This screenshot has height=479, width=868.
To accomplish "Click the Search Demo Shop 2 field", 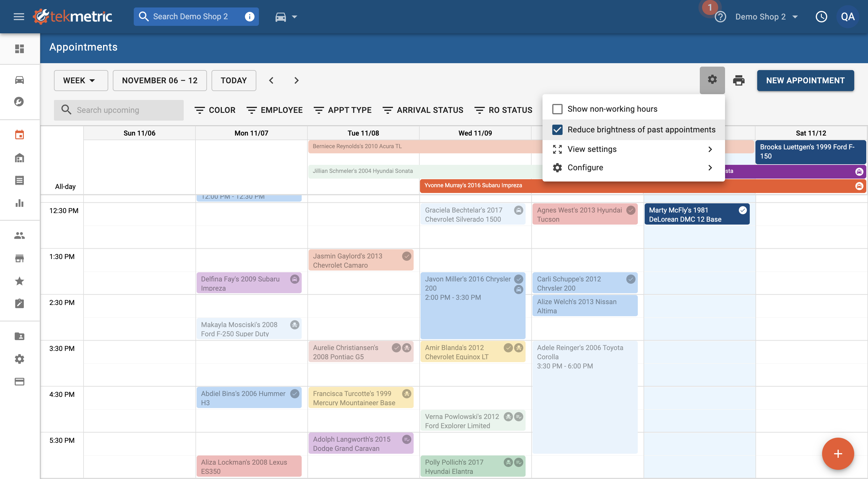I will pyautogui.click(x=196, y=17).
